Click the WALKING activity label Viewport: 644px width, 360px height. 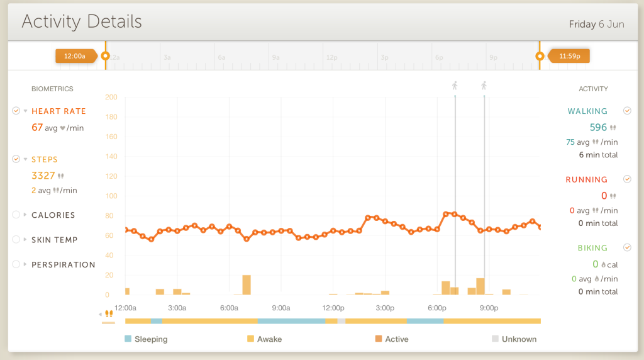pyautogui.click(x=587, y=111)
